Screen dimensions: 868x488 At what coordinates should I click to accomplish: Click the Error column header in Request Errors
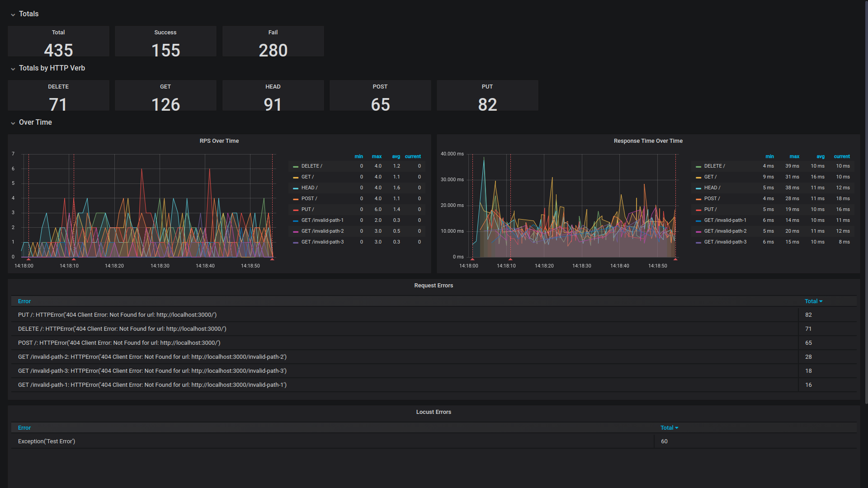[x=24, y=301]
